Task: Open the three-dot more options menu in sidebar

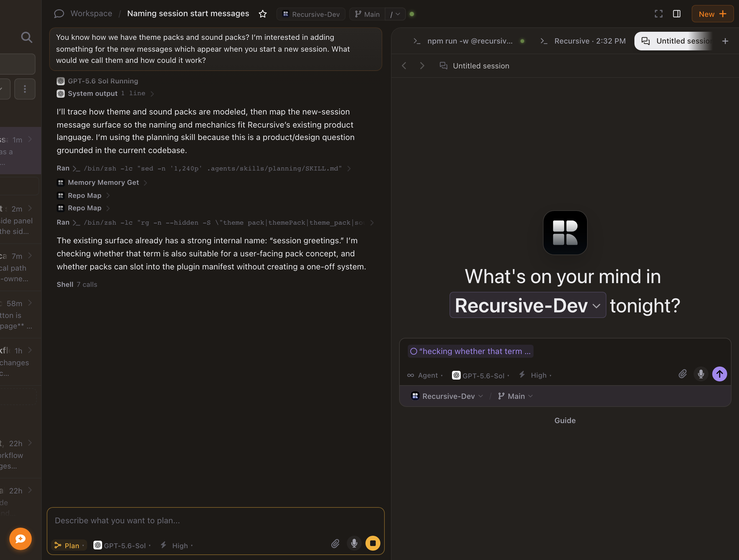Action: [25, 89]
